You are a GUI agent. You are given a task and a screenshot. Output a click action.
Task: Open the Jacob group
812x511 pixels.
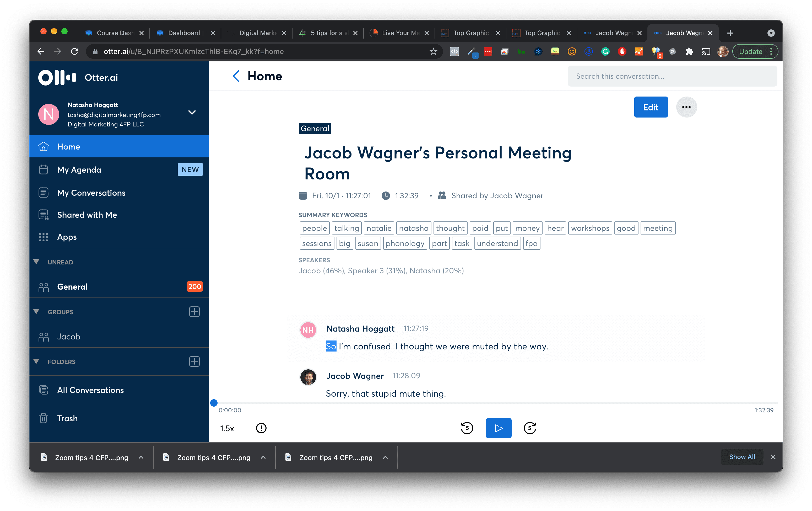click(x=119, y=337)
